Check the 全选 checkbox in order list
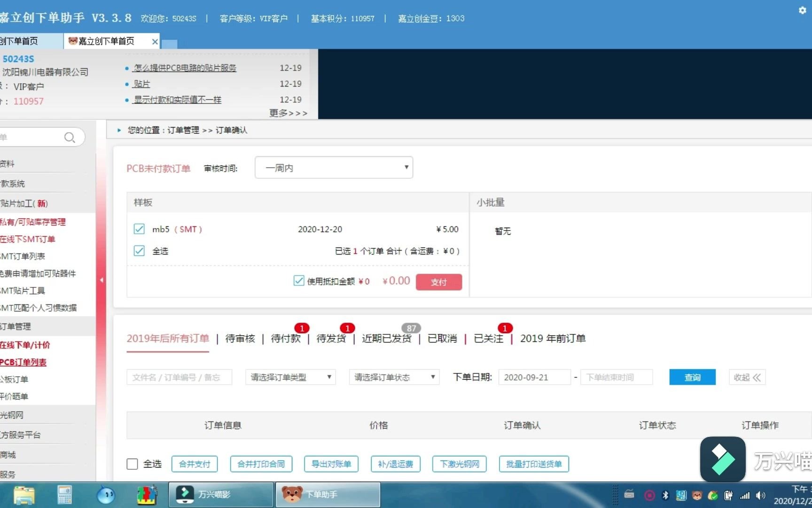Screen dimensions: 812x508 [133, 464]
